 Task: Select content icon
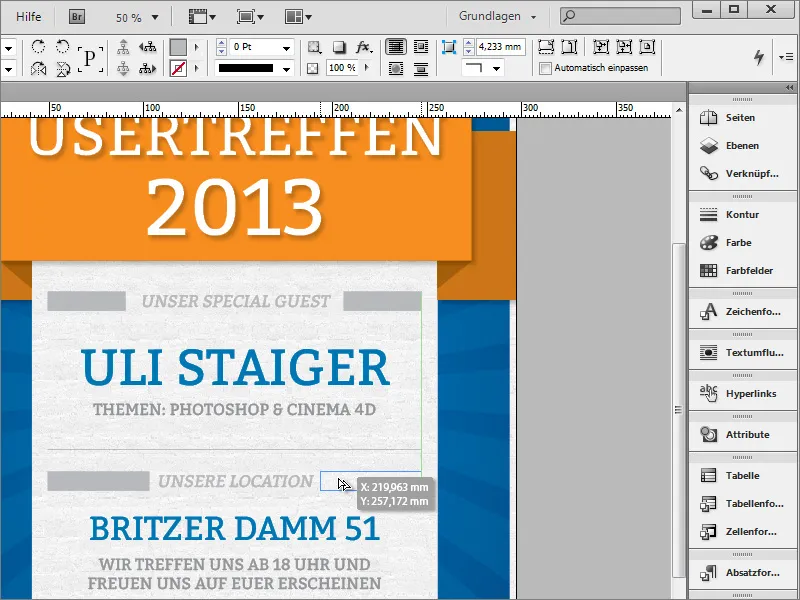click(x=123, y=68)
